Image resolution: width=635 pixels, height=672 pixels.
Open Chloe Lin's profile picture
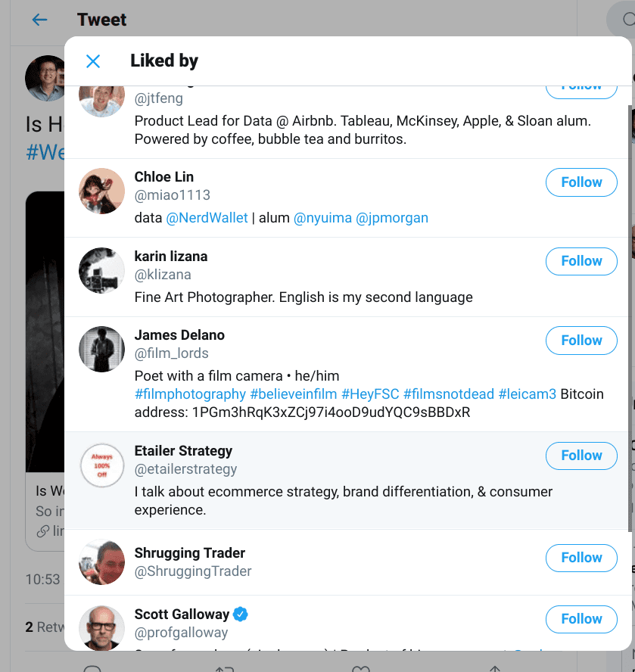(x=101, y=191)
